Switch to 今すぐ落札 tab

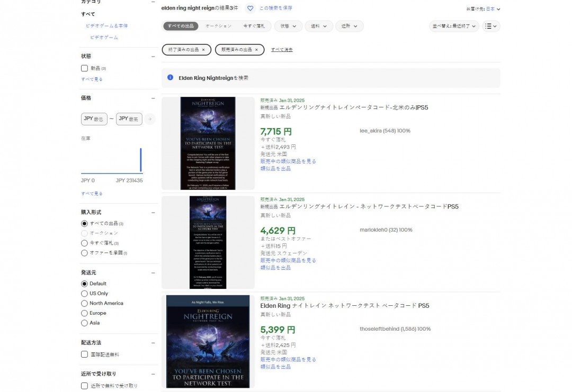coord(254,26)
